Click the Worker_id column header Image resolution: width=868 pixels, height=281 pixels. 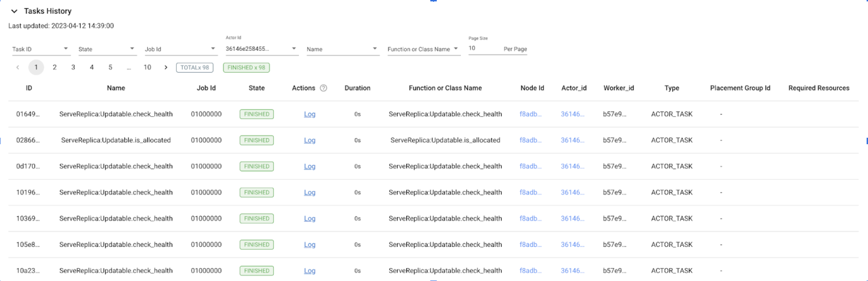[x=619, y=88]
